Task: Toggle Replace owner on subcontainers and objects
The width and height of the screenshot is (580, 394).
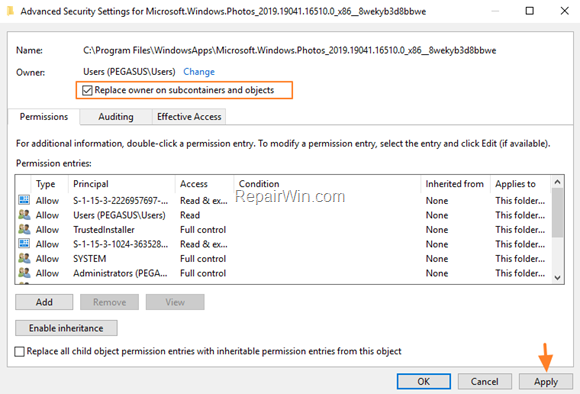Action: coord(87,90)
